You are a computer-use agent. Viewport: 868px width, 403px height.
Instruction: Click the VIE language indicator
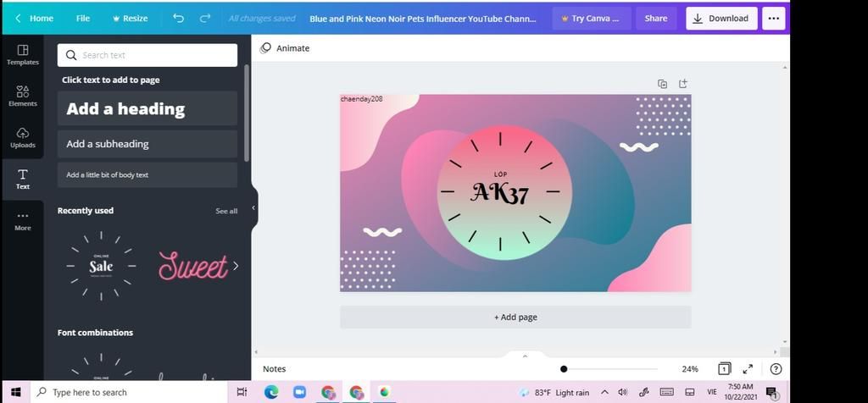coord(712,392)
